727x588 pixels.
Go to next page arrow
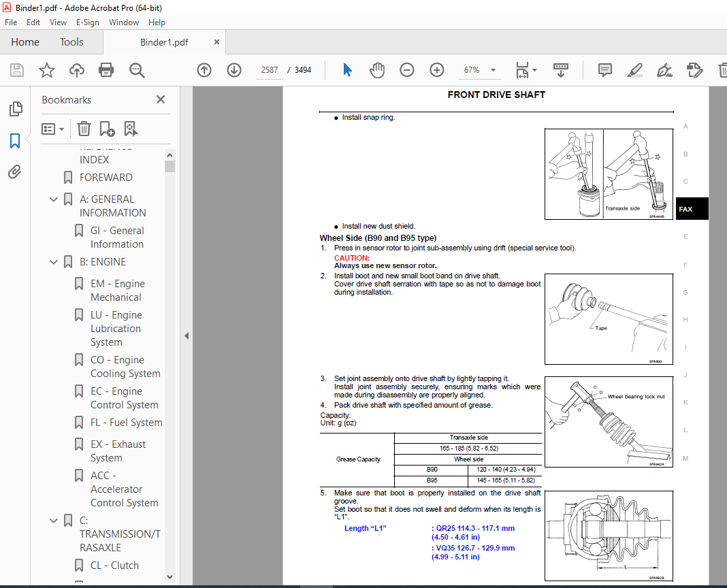pos(234,70)
